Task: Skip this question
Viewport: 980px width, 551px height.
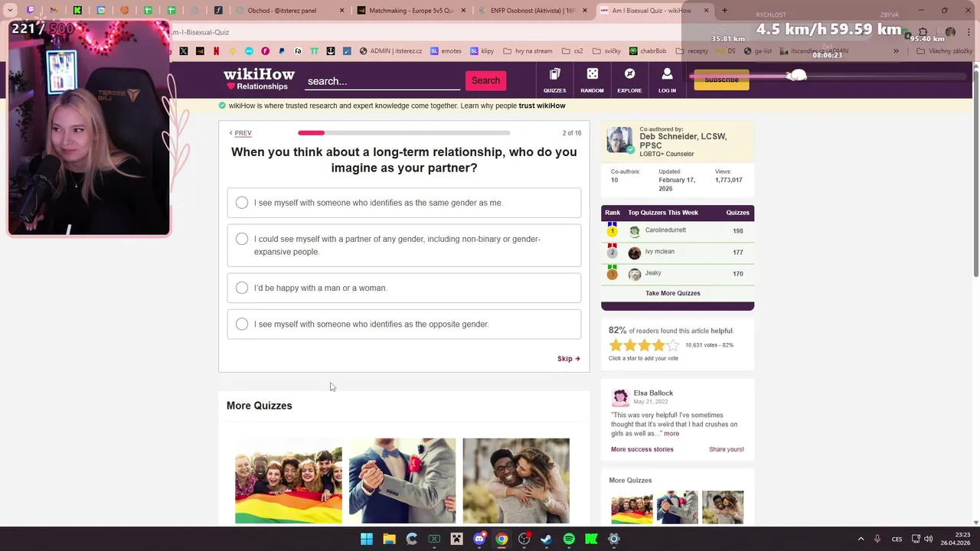Action: click(x=569, y=359)
